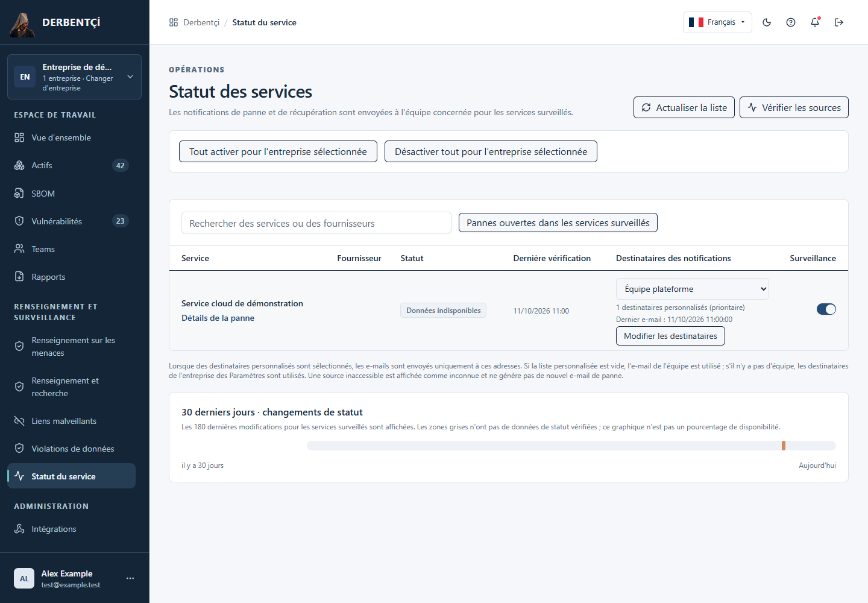The height and width of the screenshot is (603, 868).
Task: Open the notifications bell icon
Action: 815,22
